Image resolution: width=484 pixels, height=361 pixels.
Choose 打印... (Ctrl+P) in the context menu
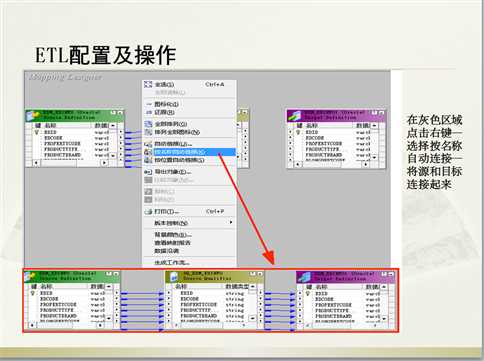tap(189, 212)
